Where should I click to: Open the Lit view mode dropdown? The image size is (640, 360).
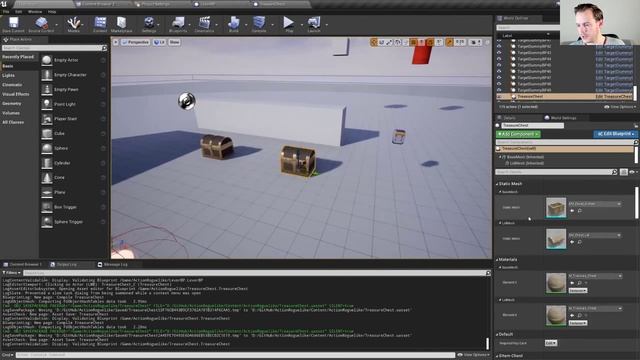[159, 42]
